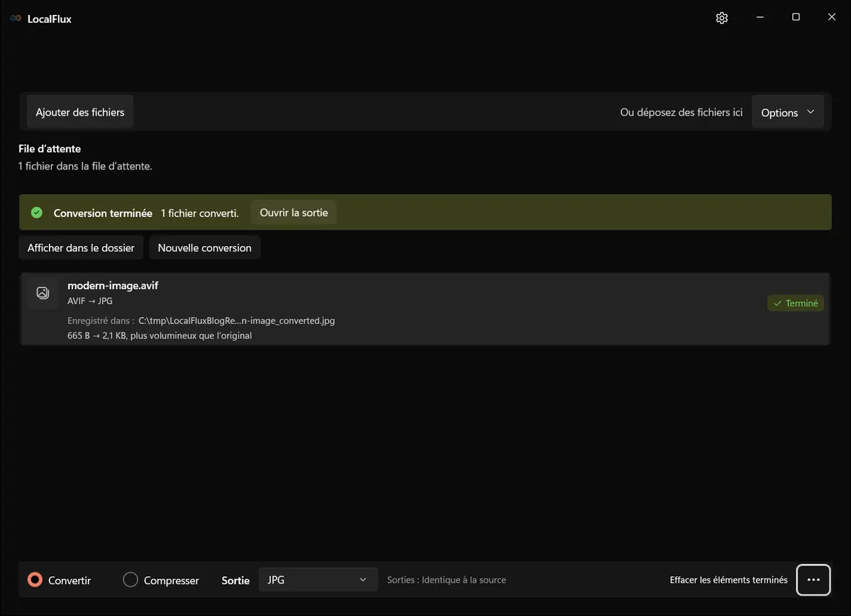
Task: Open the Sortie JPG format dropdown
Action: [318, 580]
